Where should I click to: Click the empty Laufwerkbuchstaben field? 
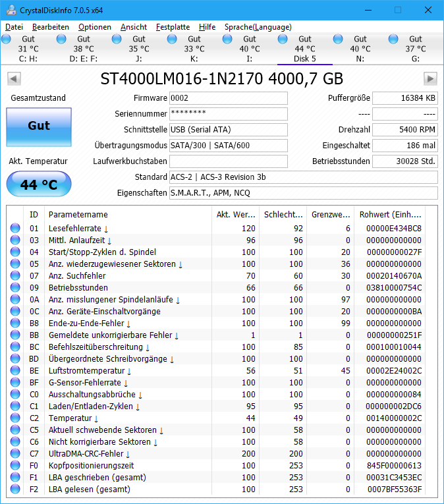(x=229, y=161)
